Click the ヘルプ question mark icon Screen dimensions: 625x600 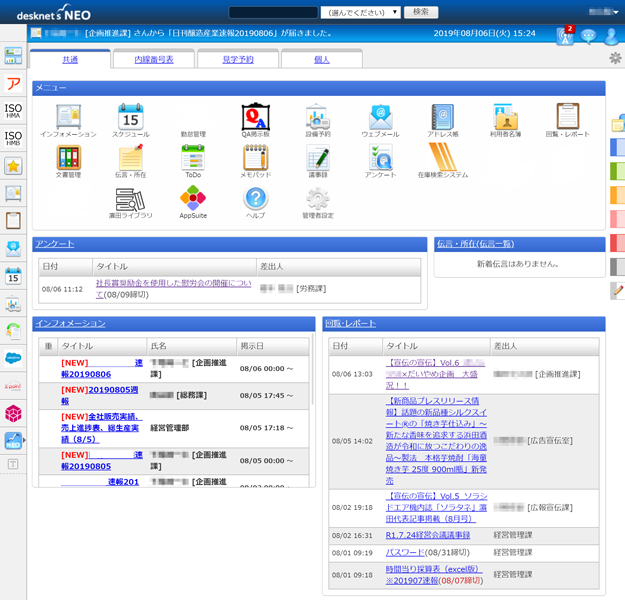[255, 199]
